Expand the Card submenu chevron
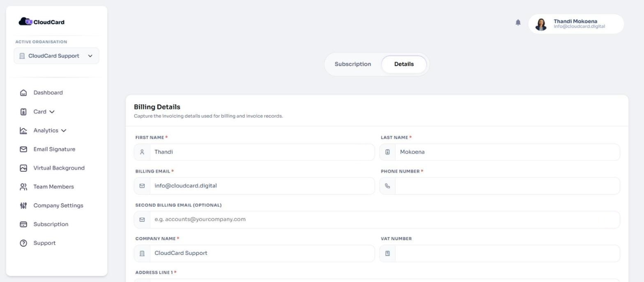644x282 pixels. click(52, 112)
